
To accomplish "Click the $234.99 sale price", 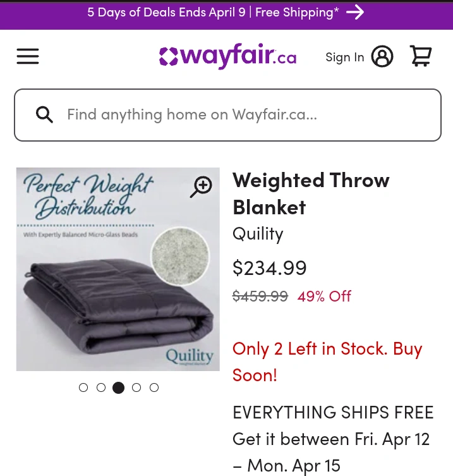I will [x=269, y=268].
